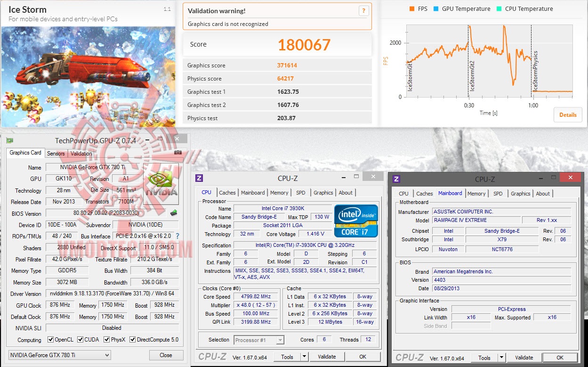Click the Bus Interface question mark icon
This screenshot has width=588, height=367.
177,236
